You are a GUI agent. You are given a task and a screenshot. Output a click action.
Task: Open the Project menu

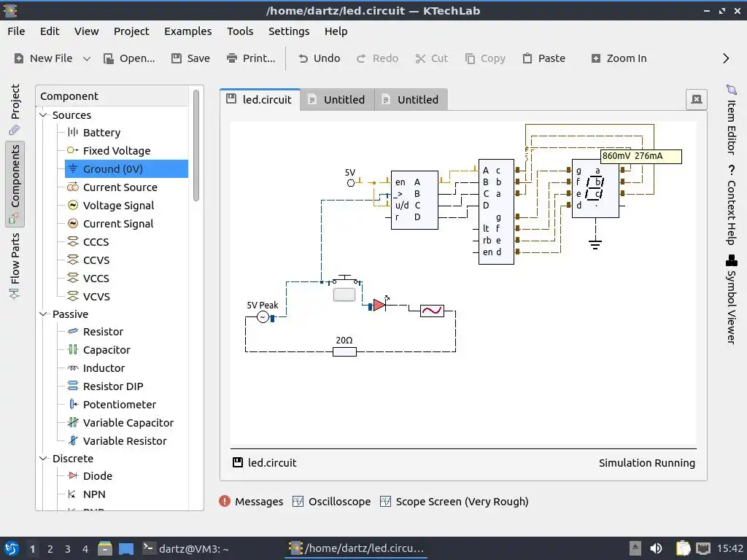pyautogui.click(x=131, y=31)
